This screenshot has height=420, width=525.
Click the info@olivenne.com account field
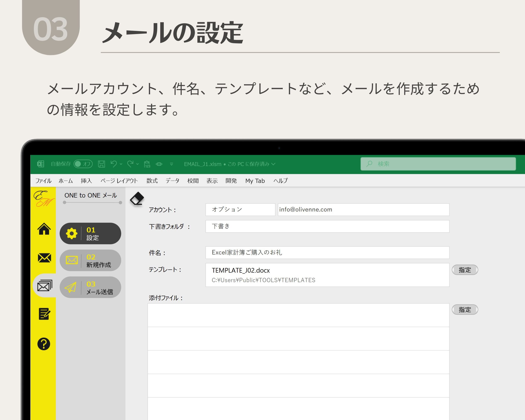point(364,210)
